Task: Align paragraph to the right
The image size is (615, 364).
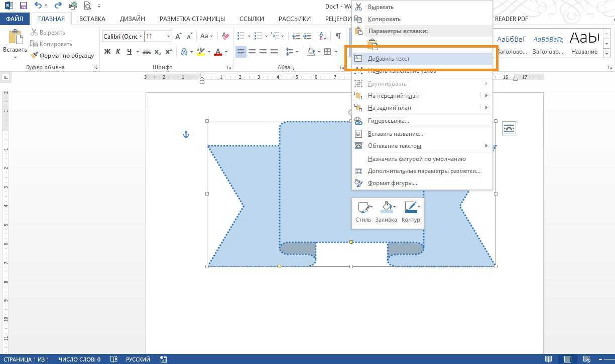Action: pos(263,52)
